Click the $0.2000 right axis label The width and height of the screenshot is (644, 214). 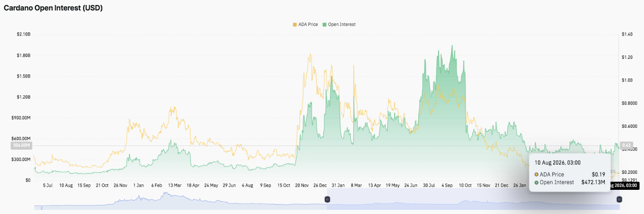tap(628, 172)
